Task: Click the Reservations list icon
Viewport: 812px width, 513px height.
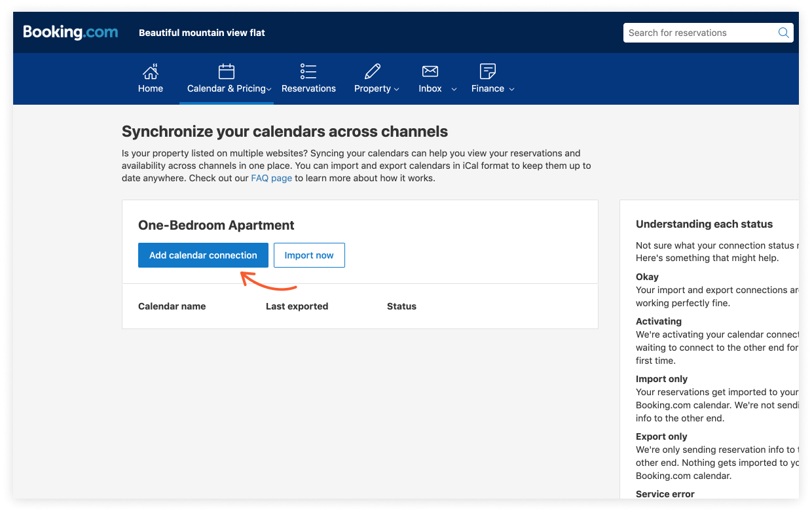Action: 308,71
